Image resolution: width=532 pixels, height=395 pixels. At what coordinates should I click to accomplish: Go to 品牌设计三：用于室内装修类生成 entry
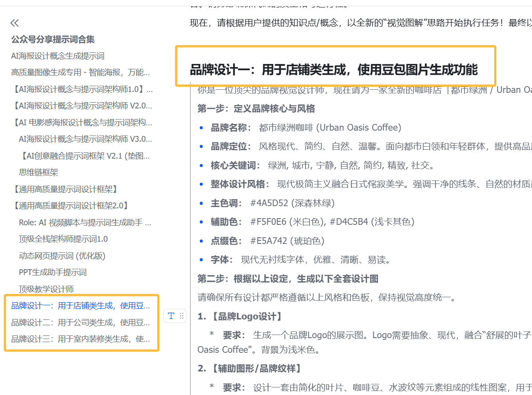coord(81,339)
